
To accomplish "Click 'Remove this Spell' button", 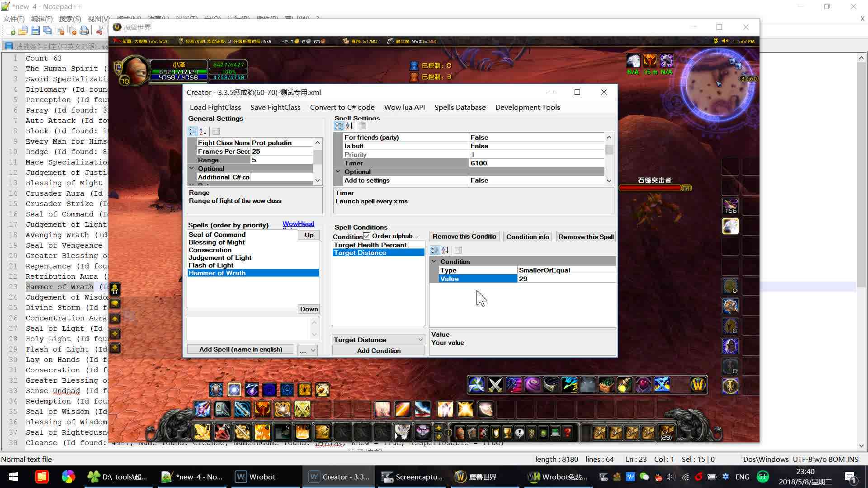I will (586, 237).
